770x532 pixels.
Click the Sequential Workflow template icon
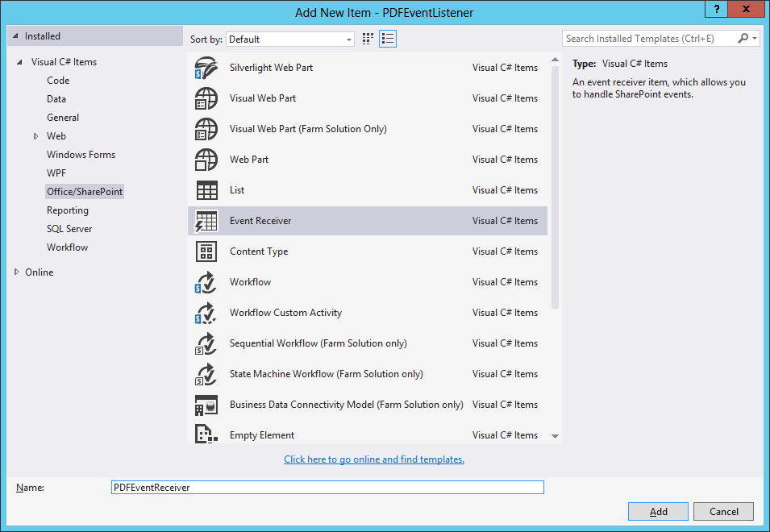206,343
